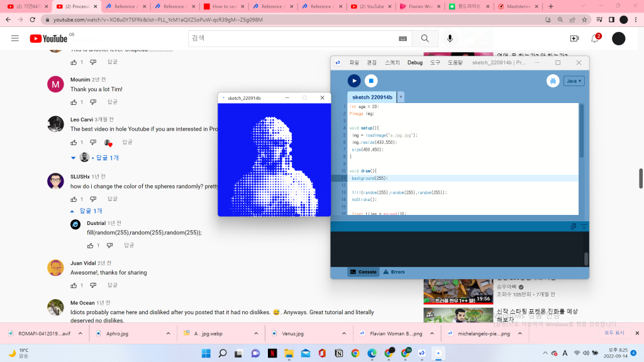Image resolution: width=644 pixels, height=362 pixels.
Task: Open YouTube on-screen keyboard icon
Action: (x=402, y=38)
